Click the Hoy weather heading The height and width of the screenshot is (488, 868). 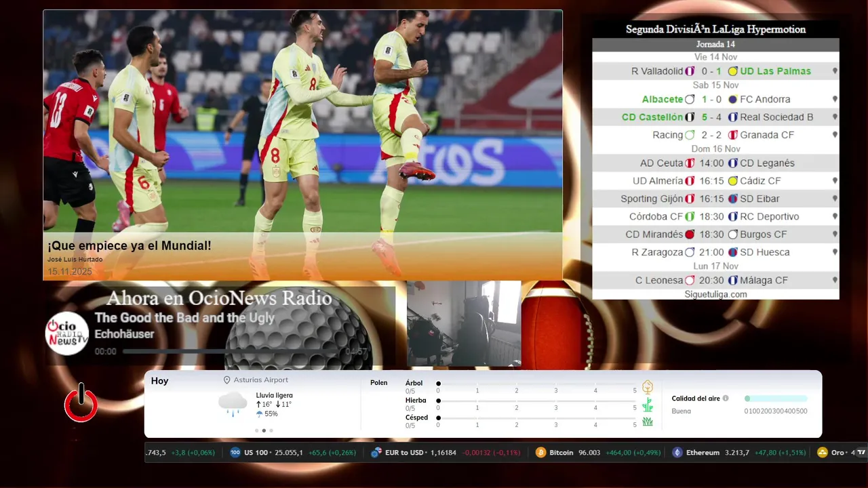159,381
